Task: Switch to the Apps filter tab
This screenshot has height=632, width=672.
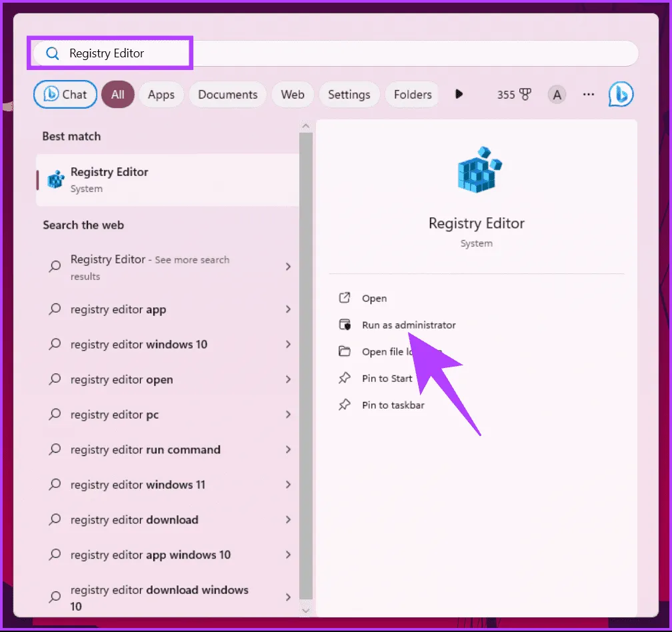Action: pyautogui.click(x=161, y=95)
